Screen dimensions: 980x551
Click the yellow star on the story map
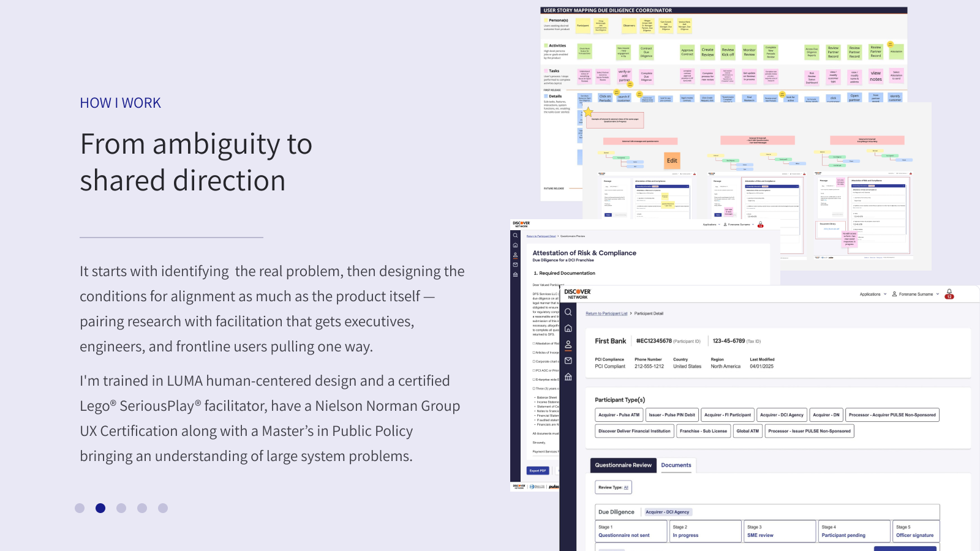click(x=588, y=112)
